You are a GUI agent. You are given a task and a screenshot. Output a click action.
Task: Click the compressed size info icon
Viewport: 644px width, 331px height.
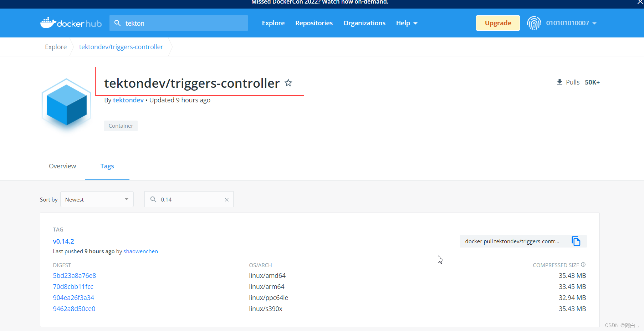pyautogui.click(x=583, y=265)
